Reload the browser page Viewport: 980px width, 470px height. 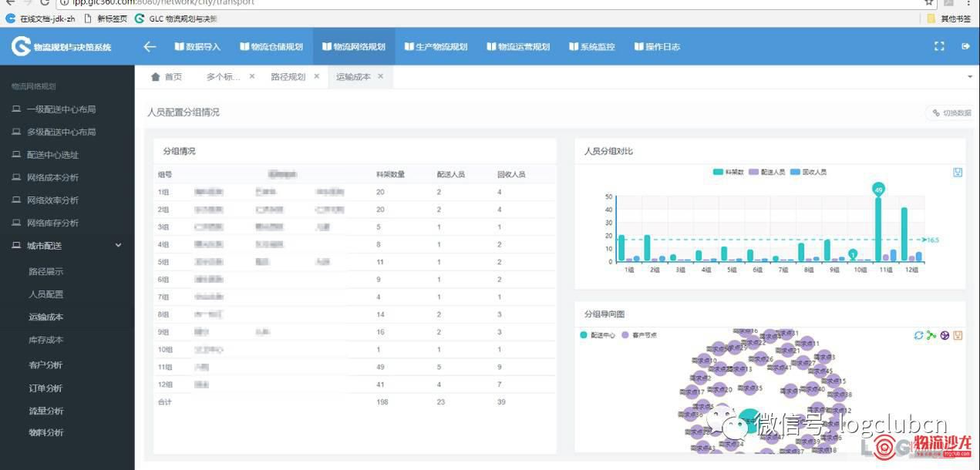(45, 2)
